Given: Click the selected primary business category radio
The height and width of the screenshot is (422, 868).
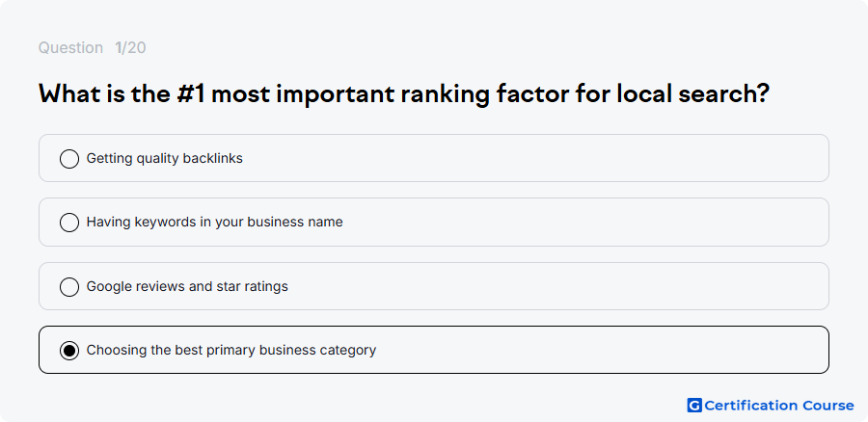Looking at the screenshot, I should pos(69,350).
